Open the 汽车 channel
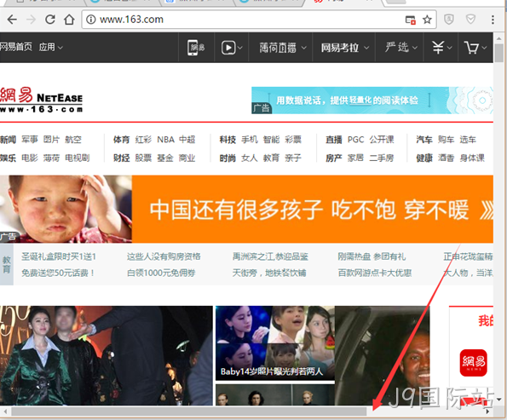 pyautogui.click(x=424, y=140)
